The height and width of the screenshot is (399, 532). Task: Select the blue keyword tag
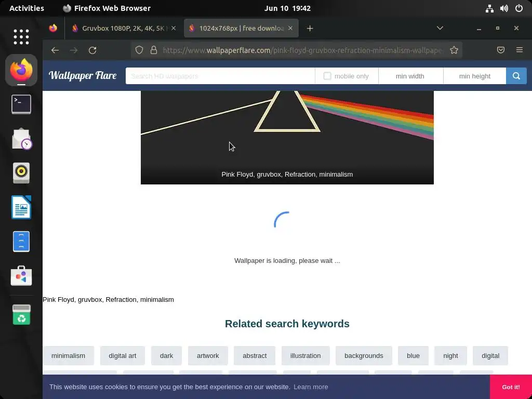[x=413, y=355]
